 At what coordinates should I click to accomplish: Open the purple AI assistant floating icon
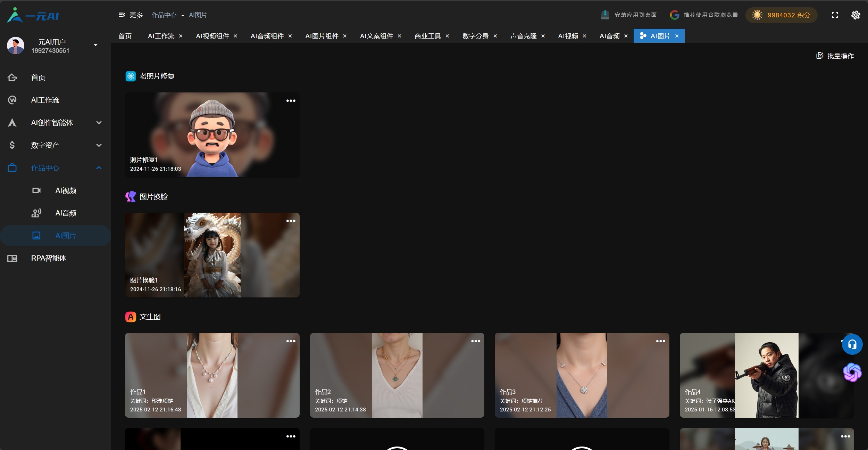[x=852, y=372]
